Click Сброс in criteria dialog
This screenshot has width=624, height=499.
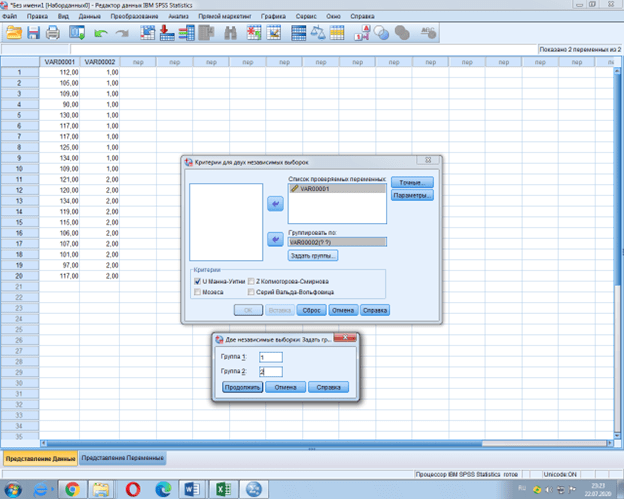[312, 310]
